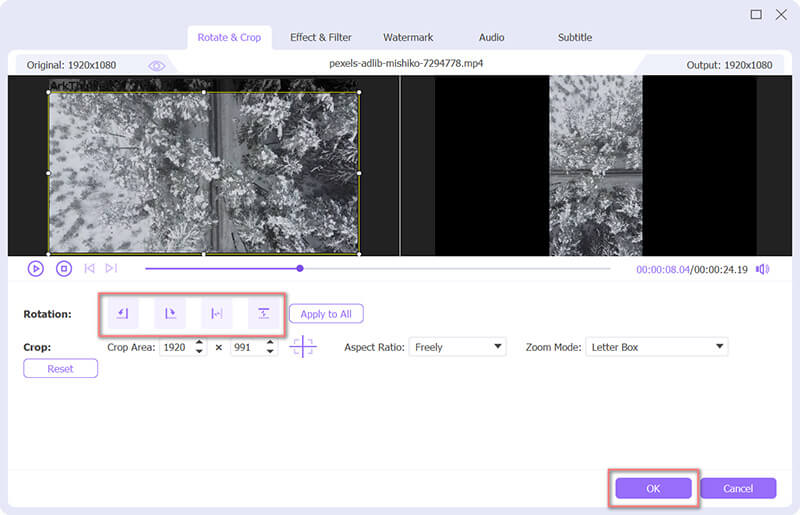Click the Original: 1920x1080 label
This screenshot has width=800, height=515.
pos(71,65)
